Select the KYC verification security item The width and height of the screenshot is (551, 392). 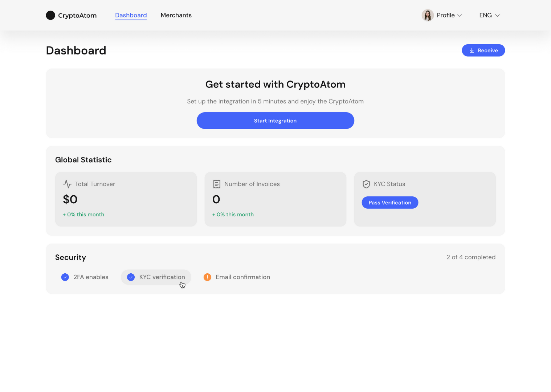(x=162, y=277)
